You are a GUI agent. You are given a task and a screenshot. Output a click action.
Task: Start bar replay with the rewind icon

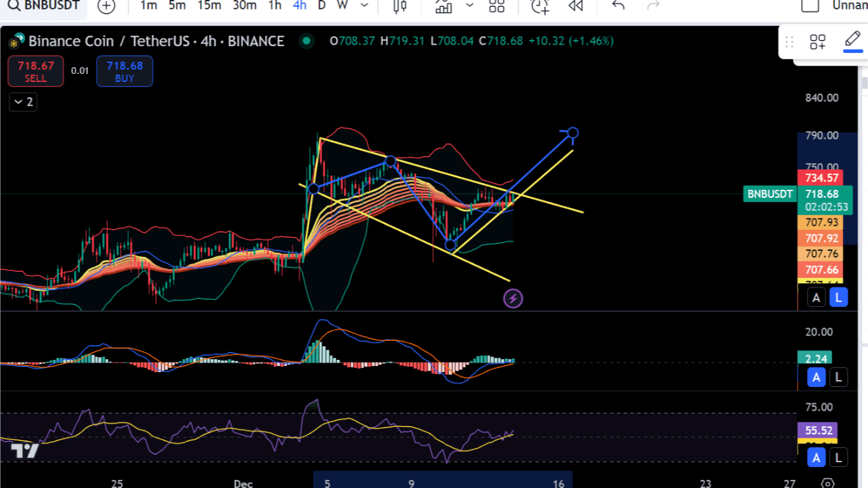click(x=576, y=6)
